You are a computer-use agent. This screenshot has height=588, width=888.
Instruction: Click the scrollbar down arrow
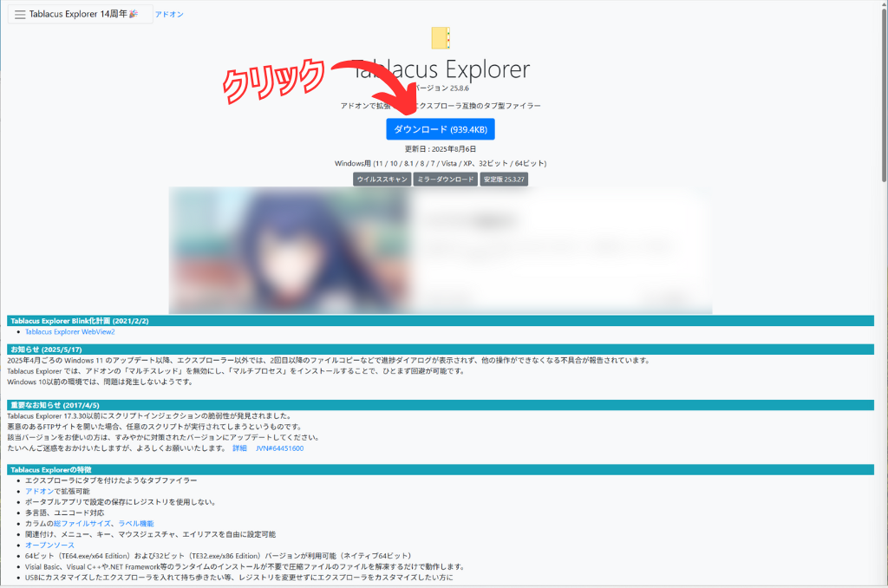tap(882, 582)
